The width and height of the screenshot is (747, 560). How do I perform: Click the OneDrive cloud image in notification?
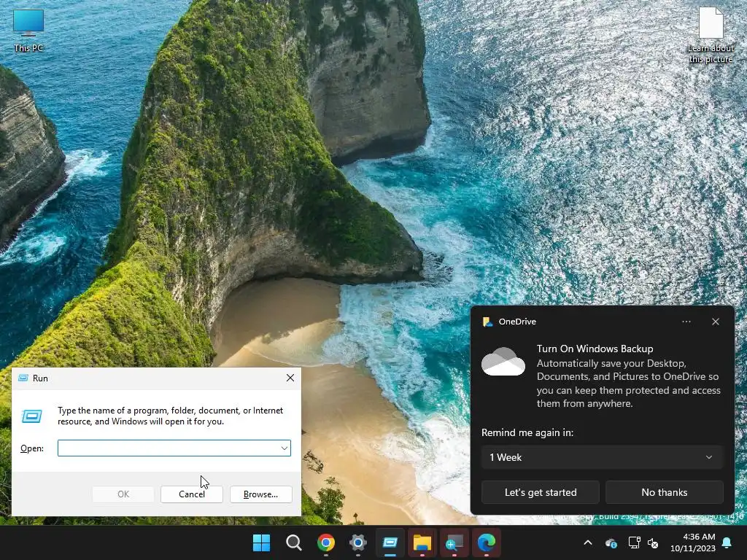(503, 362)
